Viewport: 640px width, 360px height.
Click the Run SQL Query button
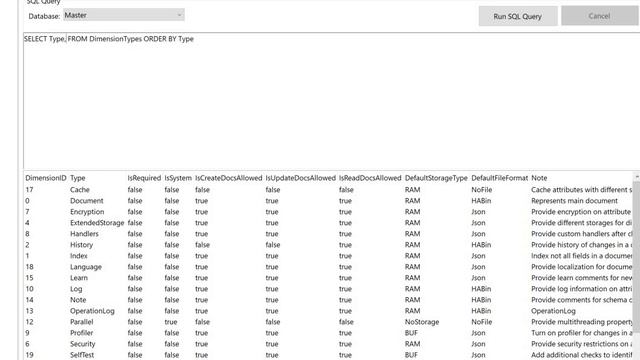(x=518, y=16)
